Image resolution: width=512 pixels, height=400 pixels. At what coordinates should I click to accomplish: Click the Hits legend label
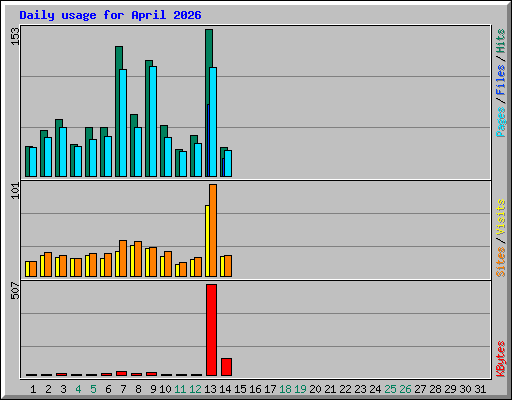501,41
